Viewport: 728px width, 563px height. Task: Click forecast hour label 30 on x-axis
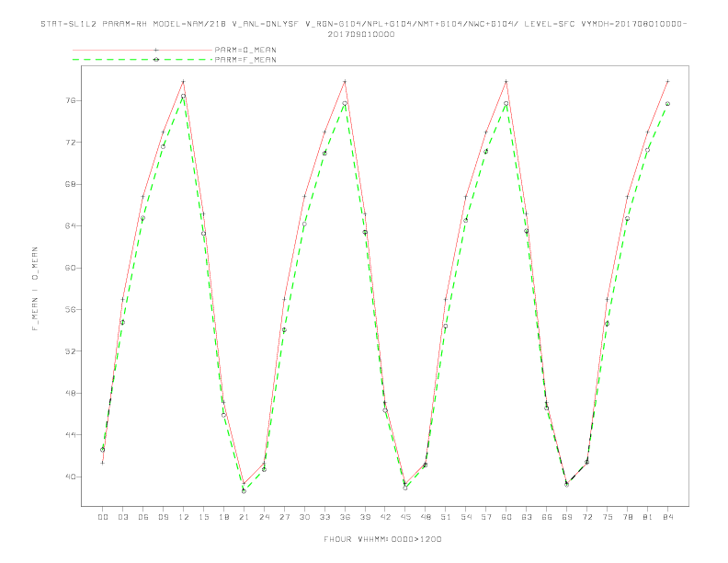click(304, 517)
